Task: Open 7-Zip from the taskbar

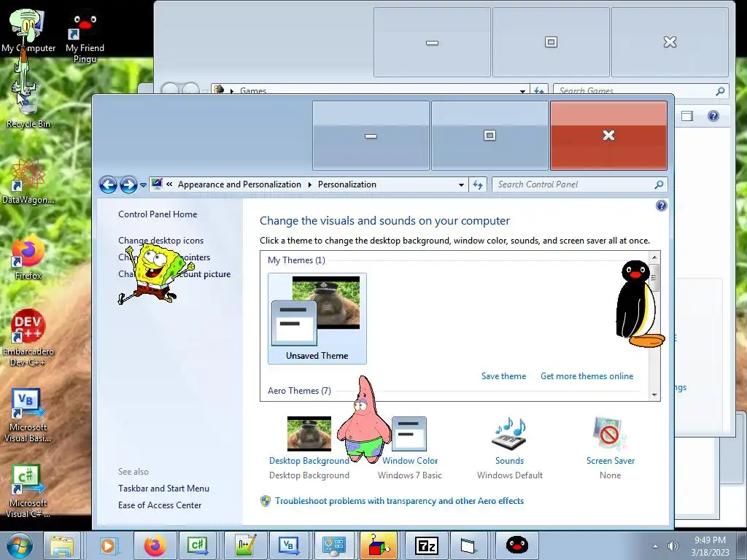Action: [426, 545]
